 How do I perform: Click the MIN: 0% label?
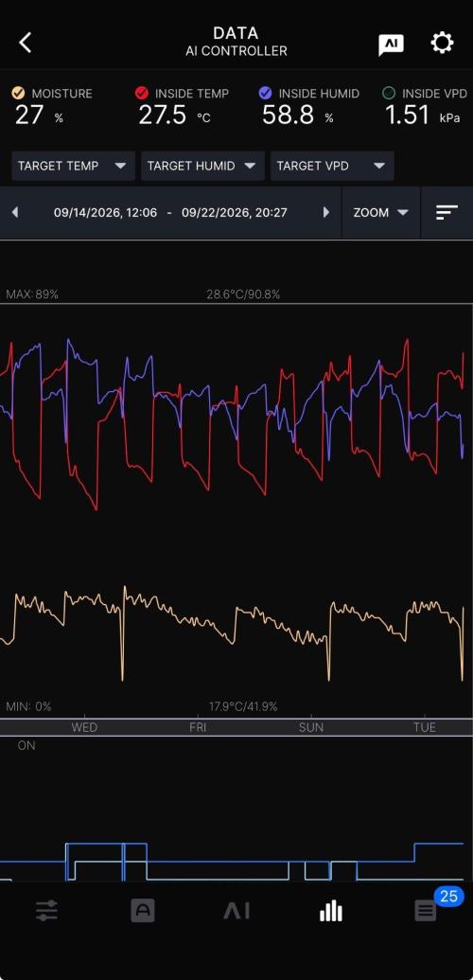(28, 707)
